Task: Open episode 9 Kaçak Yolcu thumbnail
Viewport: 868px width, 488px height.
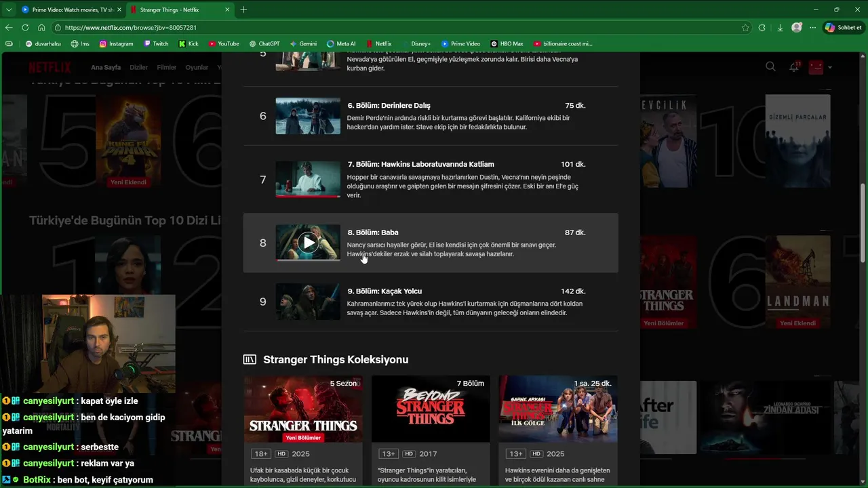Action: (x=308, y=302)
